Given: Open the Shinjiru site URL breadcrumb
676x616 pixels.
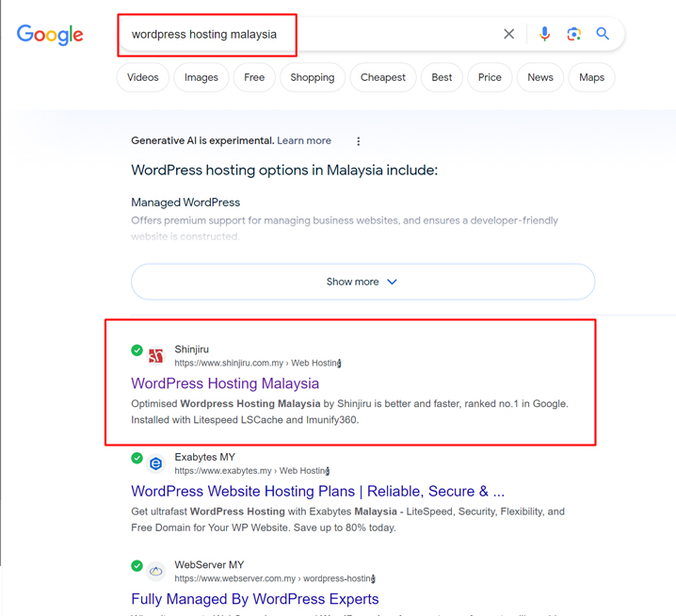Looking at the screenshot, I should coord(258,364).
